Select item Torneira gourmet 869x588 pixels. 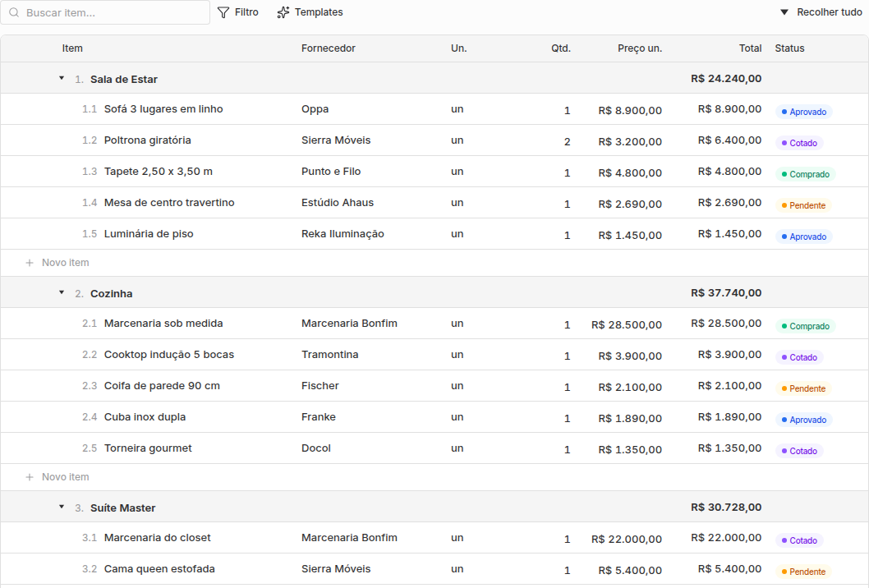(148, 448)
